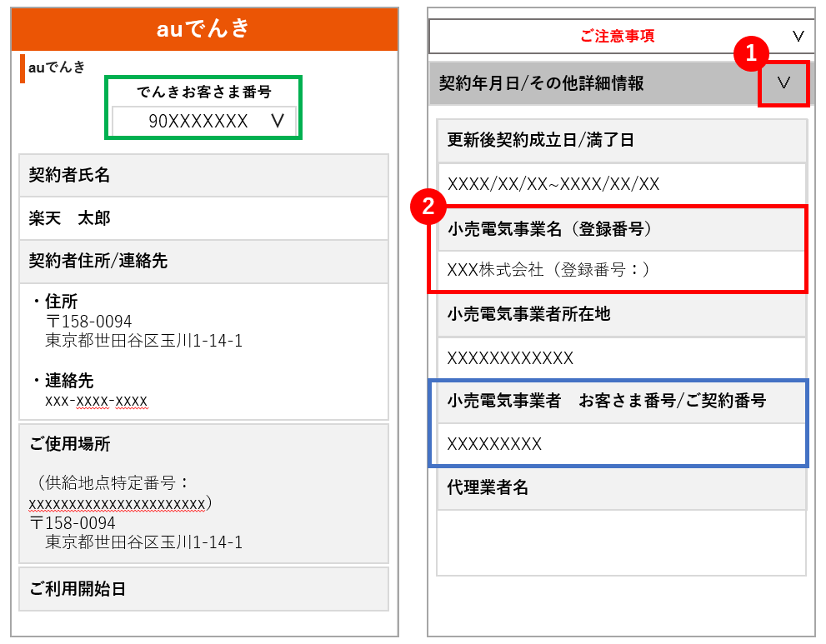Select the 代理業者名 row
Image resolution: width=826 pixels, height=644 pixels.
[620, 489]
